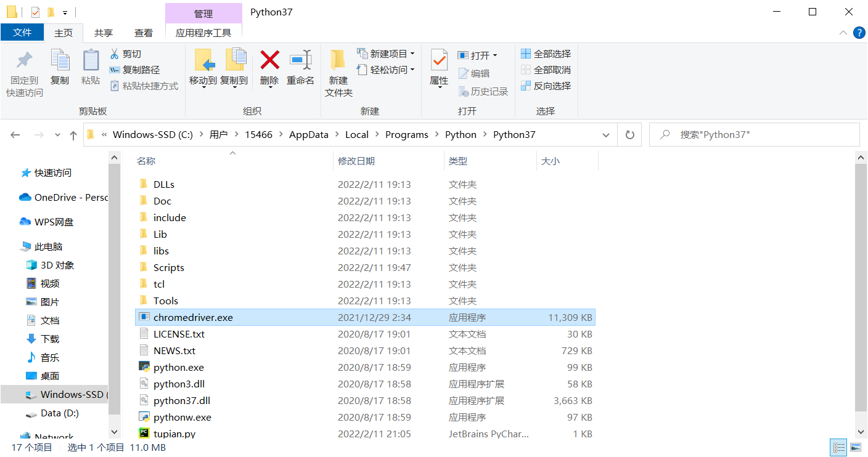This screenshot has height=457, width=868.
Task: Open the Quick Access Toolbar customize dropdown
Action: pos(65,12)
